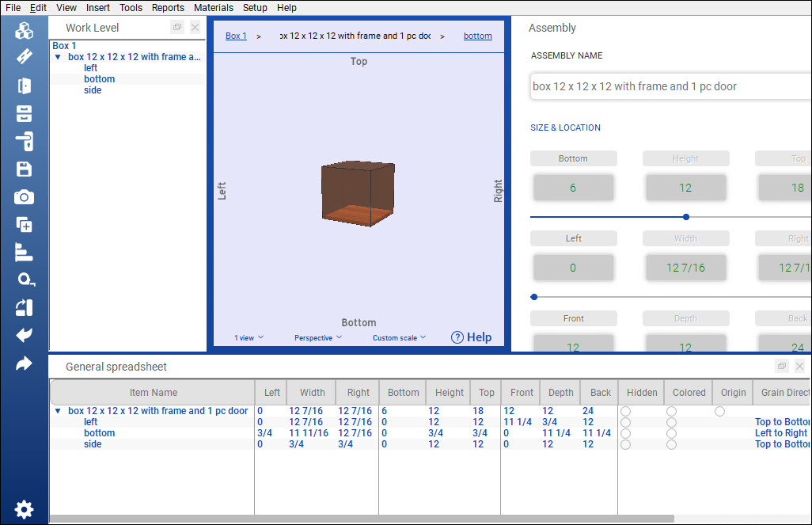812x525 pixels.
Task: Open the Materials menu
Action: tap(214, 8)
